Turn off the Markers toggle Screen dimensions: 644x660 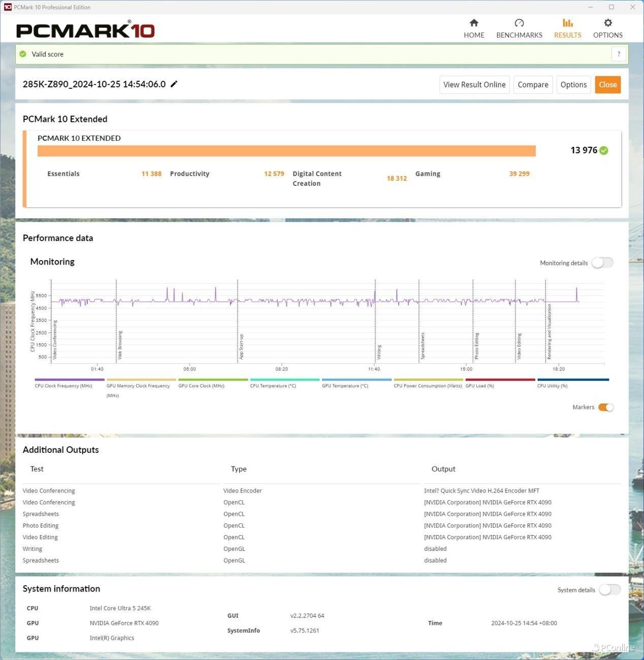pyautogui.click(x=605, y=407)
